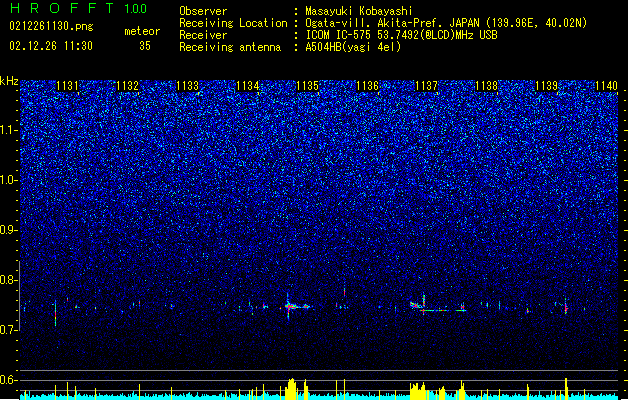The height and width of the screenshot is (400, 629).
Task: Click the echo spike just before 1136
Action: (x=344, y=293)
